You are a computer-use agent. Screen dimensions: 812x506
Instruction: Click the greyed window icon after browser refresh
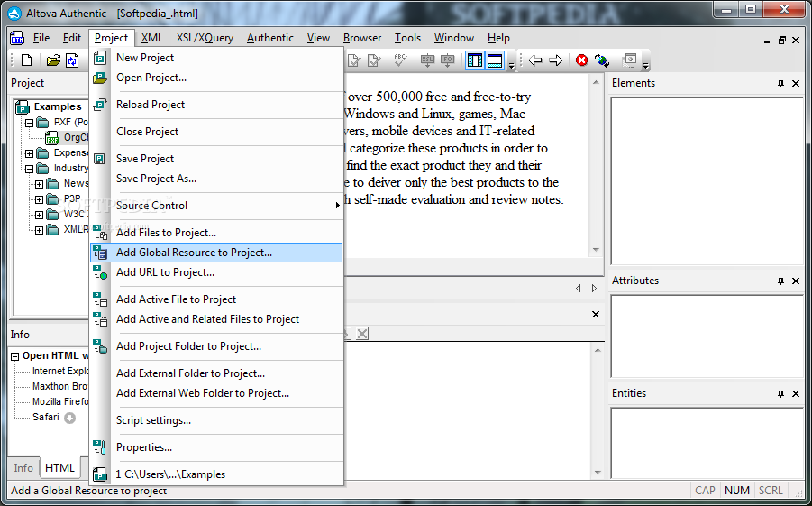(629, 60)
